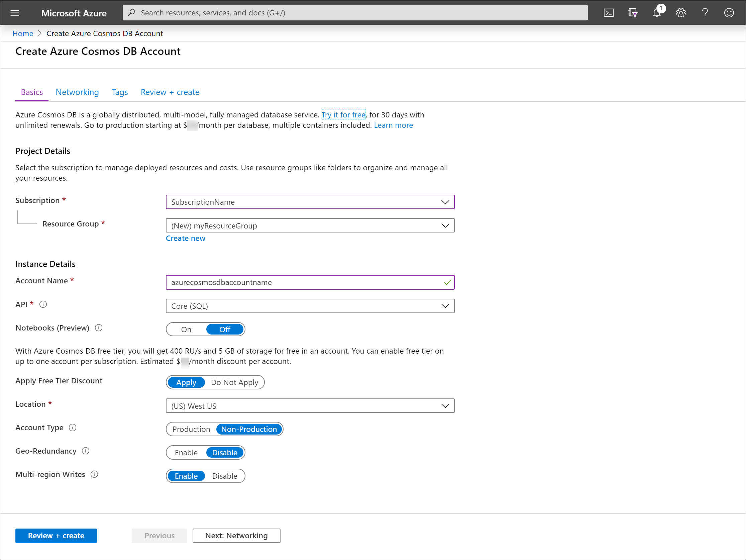
Task: Open Directory and subscription filter icon
Action: (632, 13)
